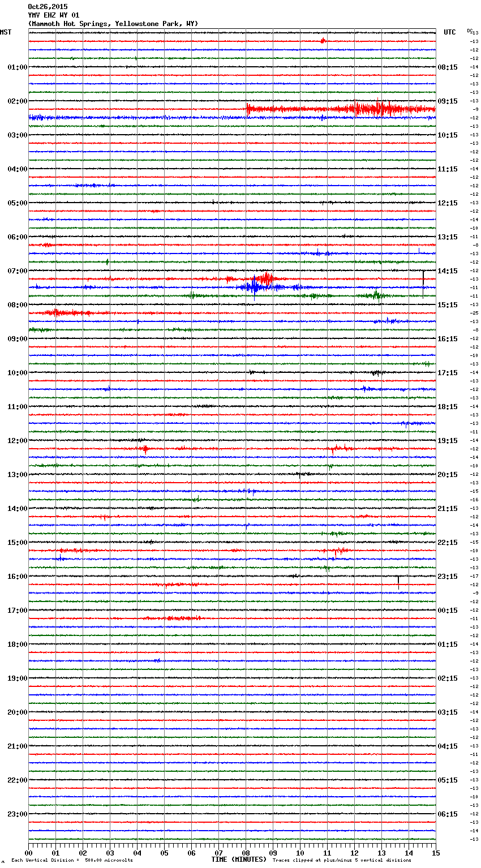Click the 'TIME (MINUTES)' axis title
The width and height of the screenshot is (481, 868).
(x=239, y=860)
